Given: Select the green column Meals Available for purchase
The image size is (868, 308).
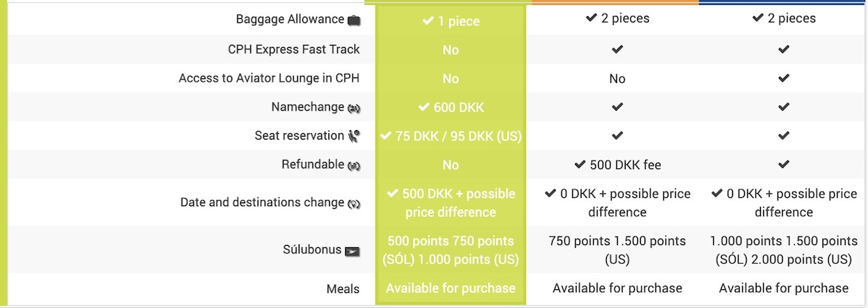Looking at the screenshot, I should click(x=451, y=288).
